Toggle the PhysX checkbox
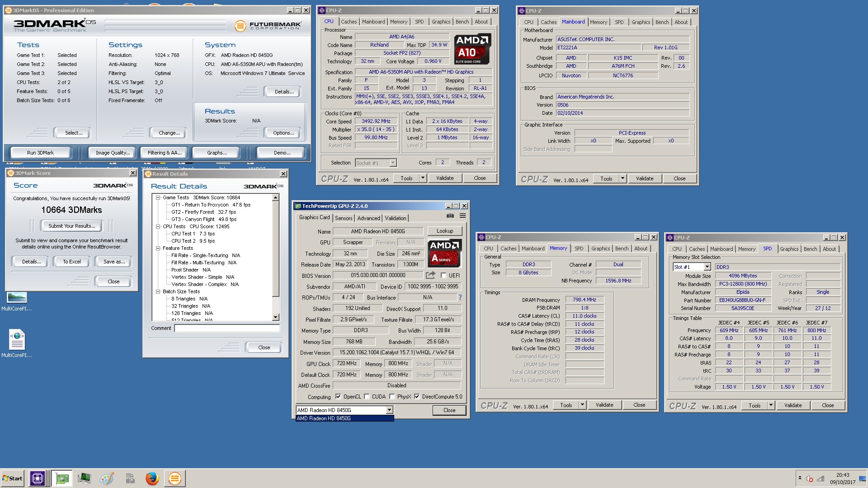868x488 pixels. pyautogui.click(x=392, y=397)
